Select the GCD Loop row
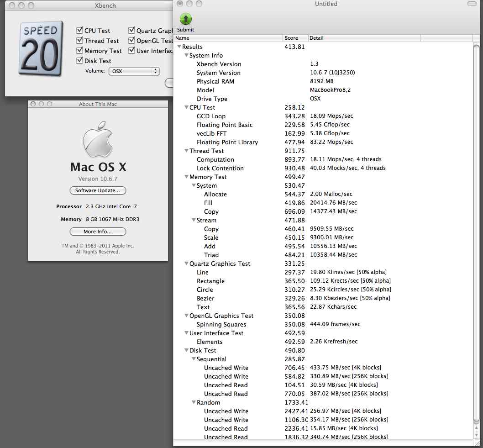Screen dimensions: 483x448 pos(323,116)
